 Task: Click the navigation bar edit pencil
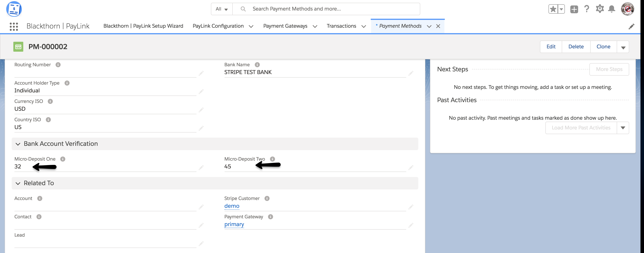tap(631, 27)
